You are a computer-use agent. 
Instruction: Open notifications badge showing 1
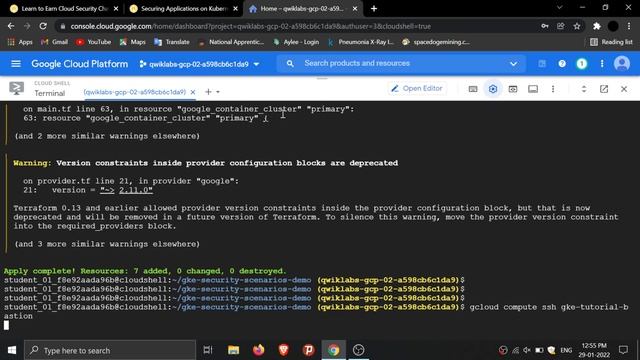(x=582, y=64)
